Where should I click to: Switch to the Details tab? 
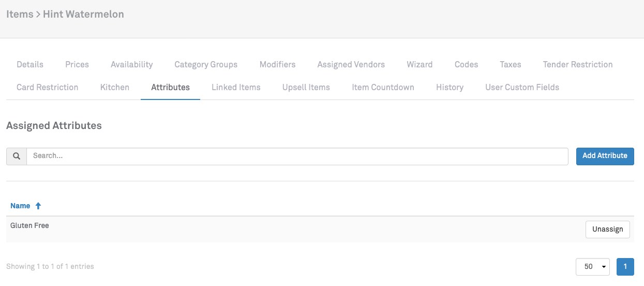(x=30, y=65)
